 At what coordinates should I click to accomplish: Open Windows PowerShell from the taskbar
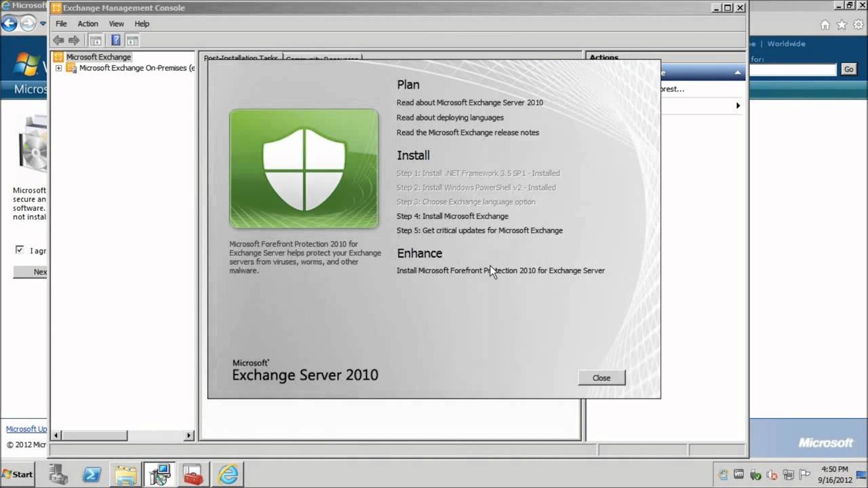coord(92,474)
